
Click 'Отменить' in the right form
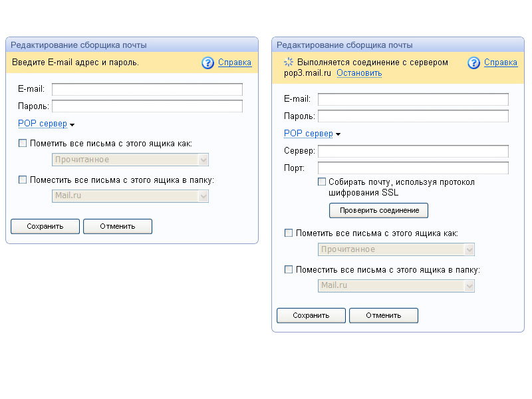pyautogui.click(x=383, y=315)
